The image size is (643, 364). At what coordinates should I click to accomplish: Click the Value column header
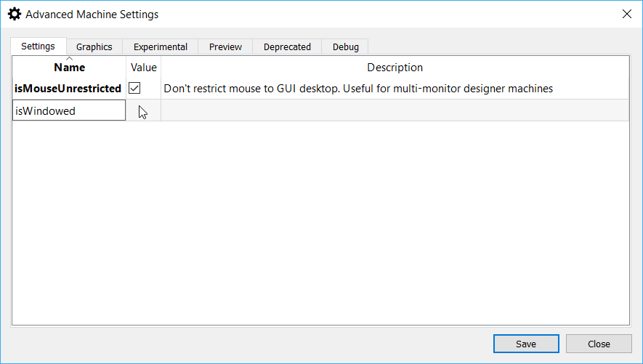pyautogui.click(x=143, y=68)
